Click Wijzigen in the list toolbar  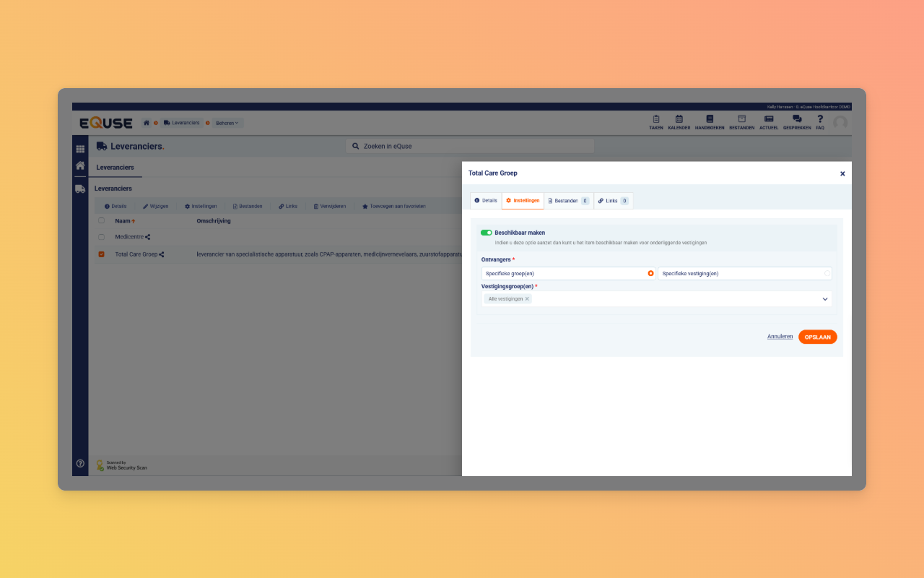(155, 206)
